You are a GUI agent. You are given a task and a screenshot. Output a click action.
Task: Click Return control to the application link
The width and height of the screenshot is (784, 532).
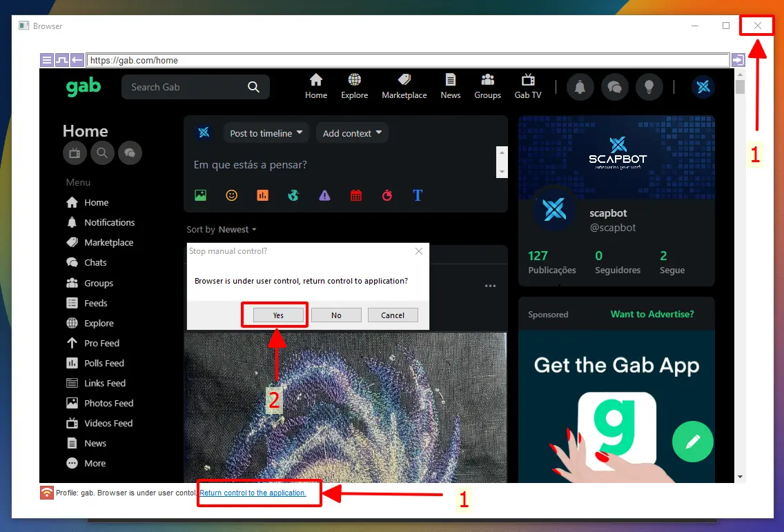click(x=253, y=493)
